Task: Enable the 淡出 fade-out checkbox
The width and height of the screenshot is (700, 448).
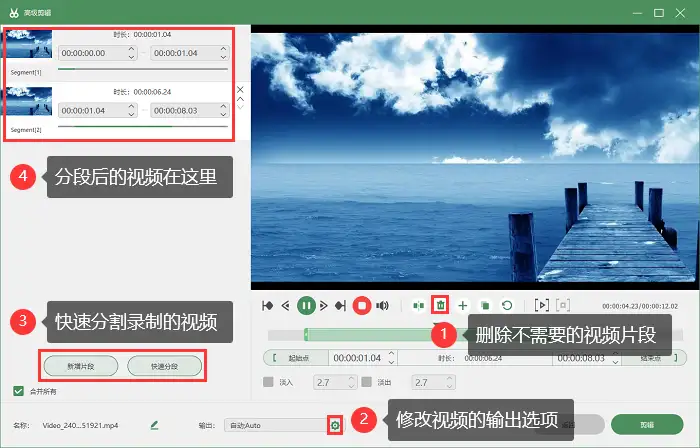Action: pos(367,382)
